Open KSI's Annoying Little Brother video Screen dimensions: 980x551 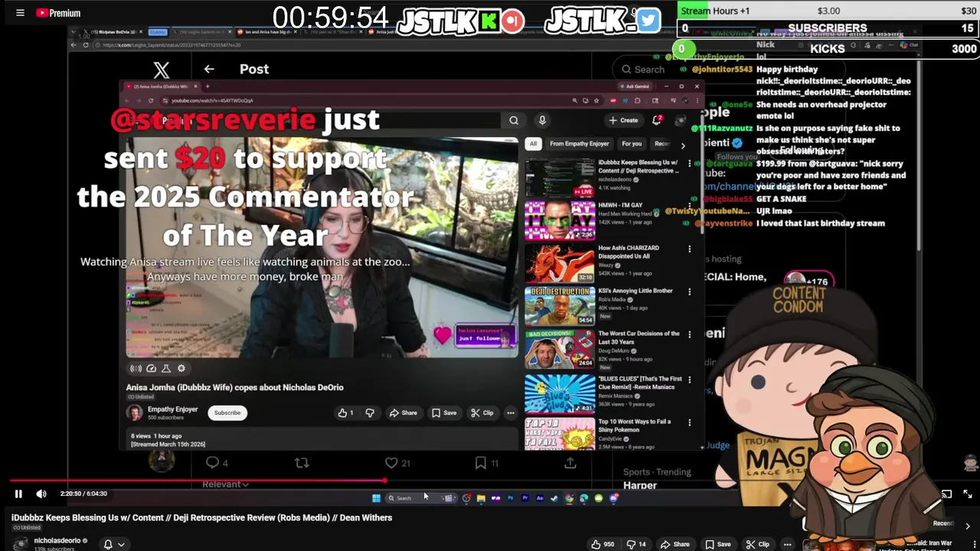pyautogui.click(x=560, y=306)
